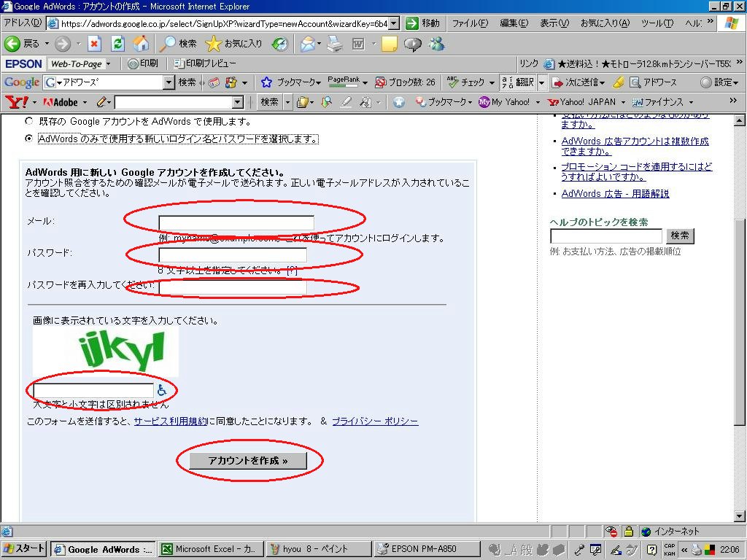
Task: Click the green 移動 go arrow
Action: [x=412, y=23]
